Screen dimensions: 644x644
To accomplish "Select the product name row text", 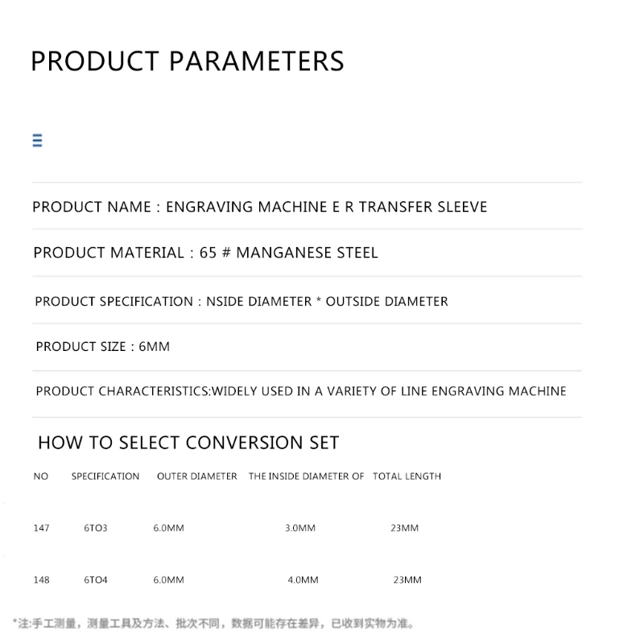I will point(259,207).
